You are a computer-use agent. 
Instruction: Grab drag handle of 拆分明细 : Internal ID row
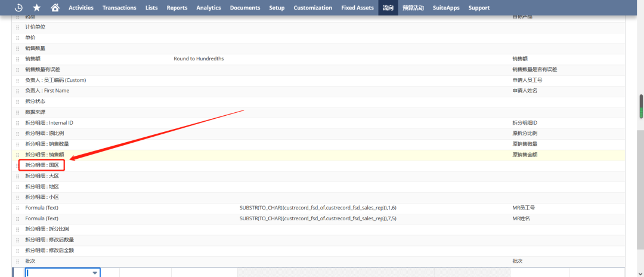click(18, 124)
